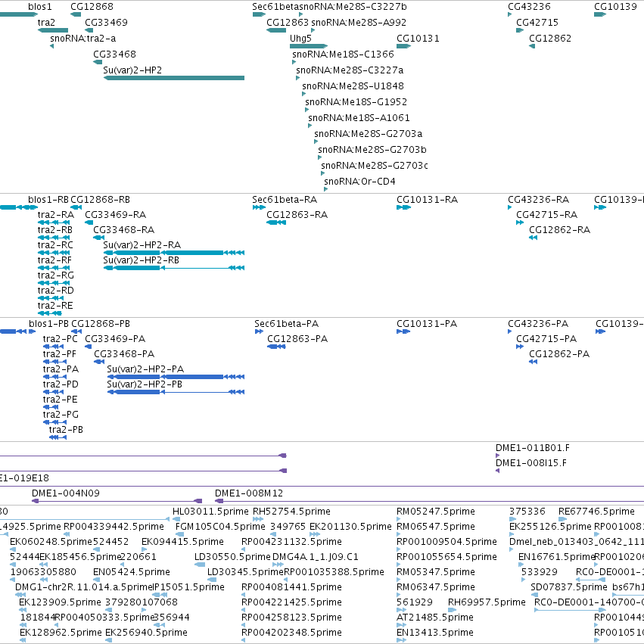This screenshot has width=644, height=644.
Task: Click the CG43236-PA protein label
Action: pyautogui.click(x=538, y=324)
